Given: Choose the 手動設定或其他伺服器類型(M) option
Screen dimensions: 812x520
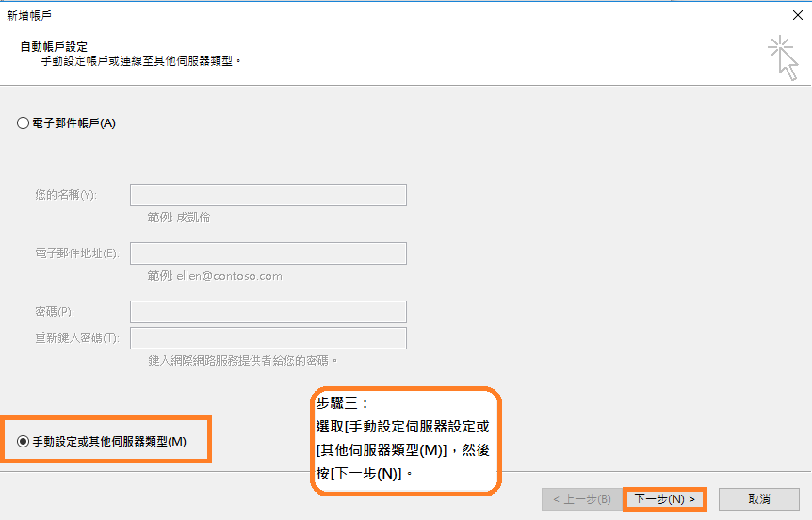Looking at the screenshot, I should point(24,441).
